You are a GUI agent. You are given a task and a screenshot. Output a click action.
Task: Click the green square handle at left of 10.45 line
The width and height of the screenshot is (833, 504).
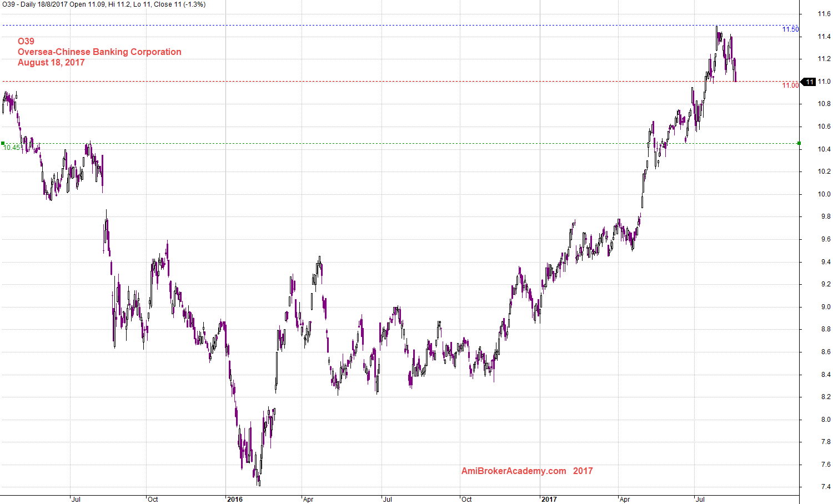[3, 143]
